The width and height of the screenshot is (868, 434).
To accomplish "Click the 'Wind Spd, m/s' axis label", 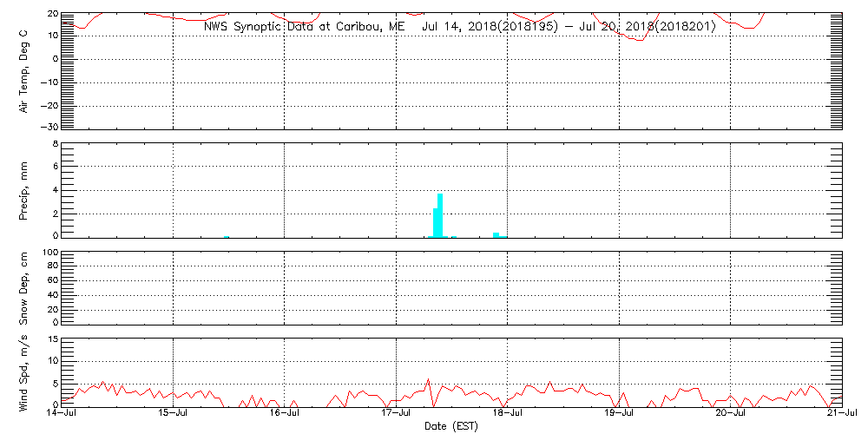I will pos(24,371).
